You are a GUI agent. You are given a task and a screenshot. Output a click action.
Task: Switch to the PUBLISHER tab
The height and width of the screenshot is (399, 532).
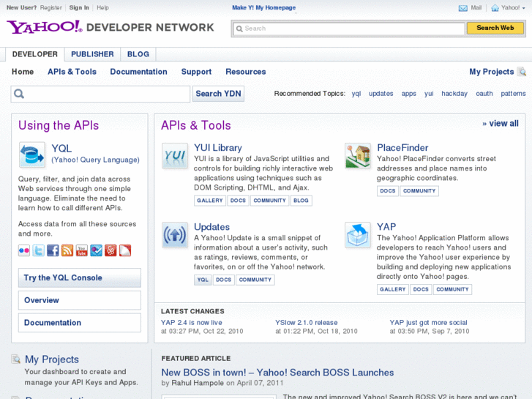pyautogui.click(x=92, y=54)
